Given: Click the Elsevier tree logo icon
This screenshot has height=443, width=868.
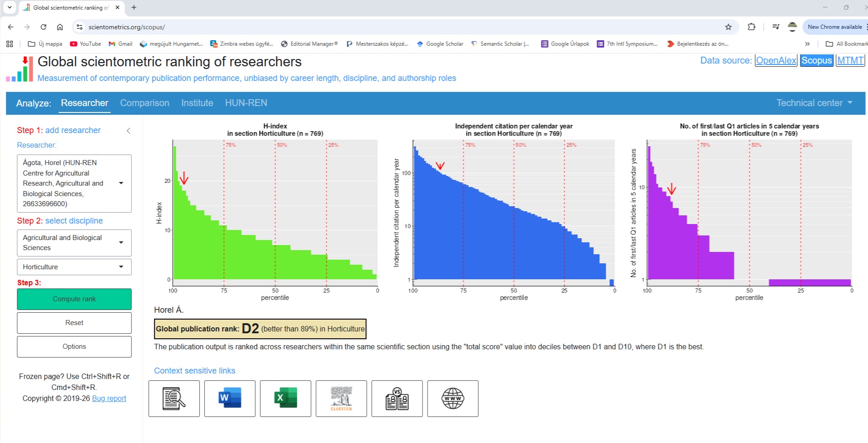Looking at the screenshot, I should click(341, 398).
